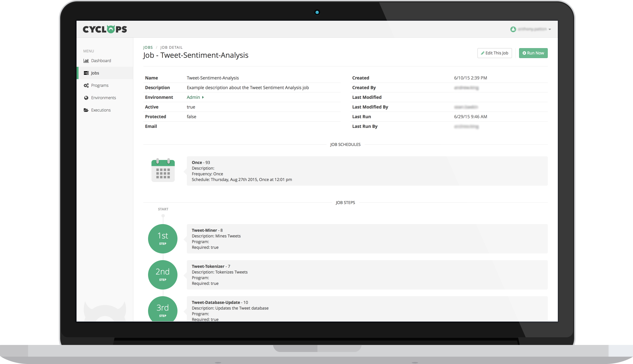Click the play icon inside Run Now
The width and height of the screenshot is (633, 364).
click(x=524, y=53)
